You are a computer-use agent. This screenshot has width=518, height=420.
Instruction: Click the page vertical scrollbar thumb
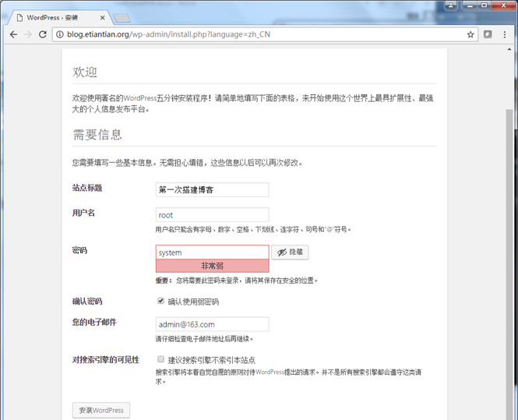pyautogui.click(x=509, y=264)
